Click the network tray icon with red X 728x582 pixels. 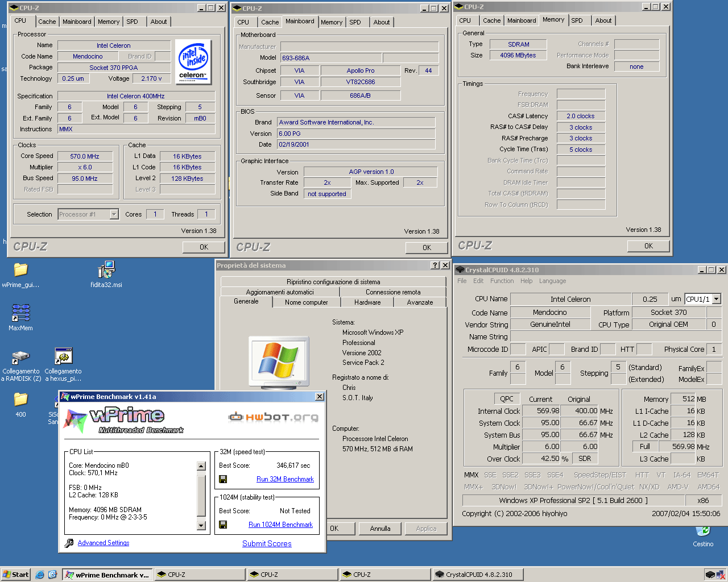click(x=721, y=575)
